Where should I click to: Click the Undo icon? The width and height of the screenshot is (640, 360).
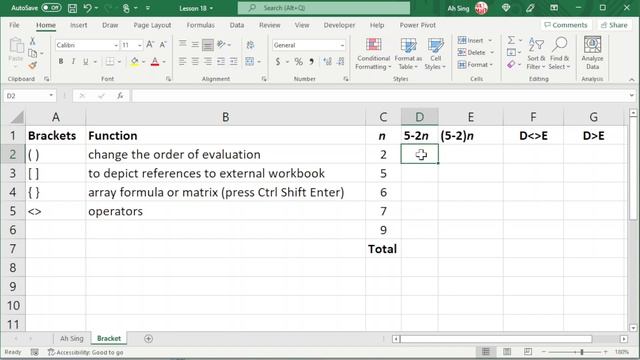click(88, 8)
